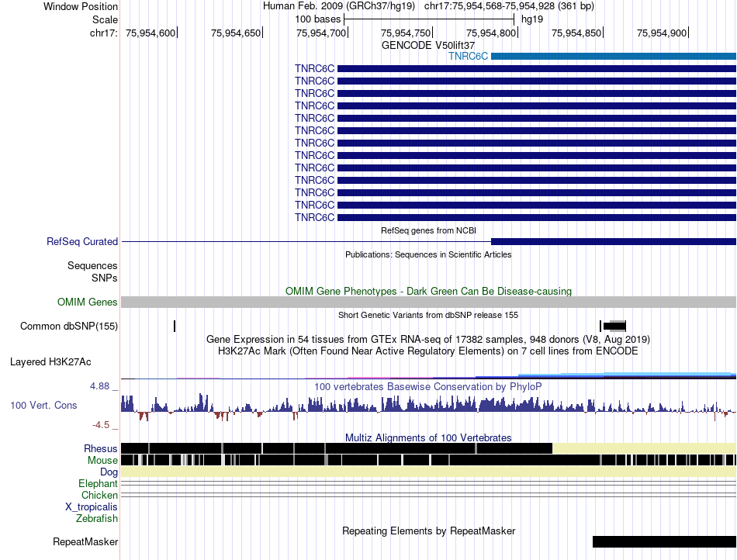Click the 75,954,850 ruler coordinate
The height and width of the screenshot is (560, 737).
[576, 33]
